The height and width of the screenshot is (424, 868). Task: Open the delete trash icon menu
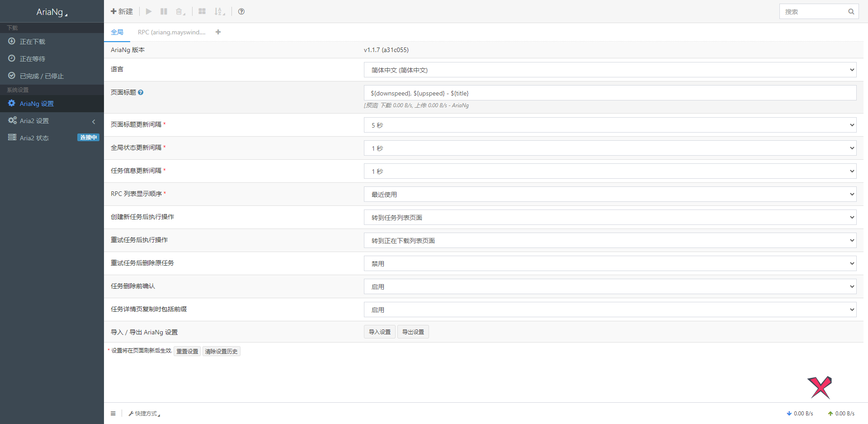180,11
